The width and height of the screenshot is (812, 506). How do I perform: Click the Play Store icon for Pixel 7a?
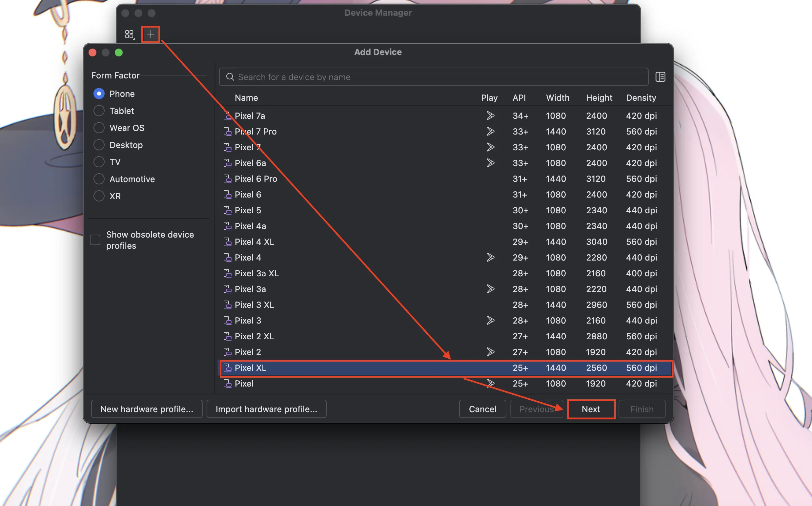tap(490, 116)
